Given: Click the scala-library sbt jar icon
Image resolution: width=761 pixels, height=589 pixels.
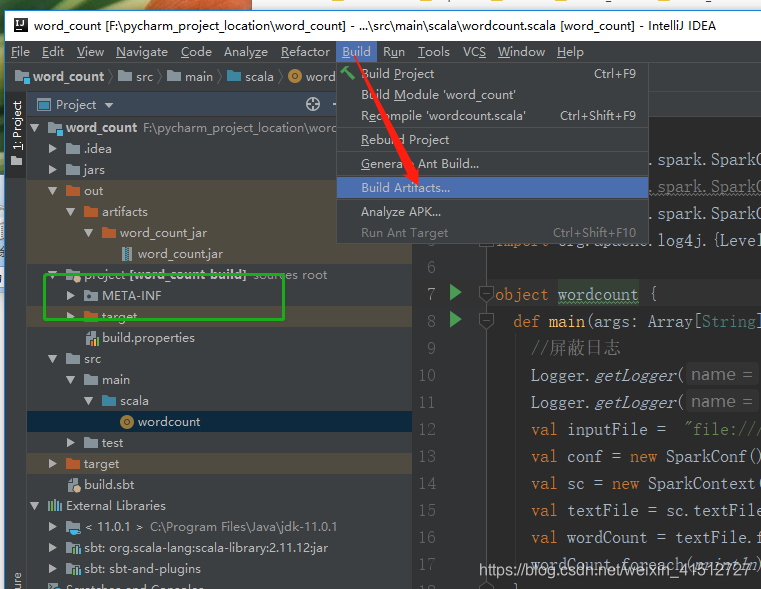Looking at the screenshot, I should pyautogui.click(x=73, y=548).
